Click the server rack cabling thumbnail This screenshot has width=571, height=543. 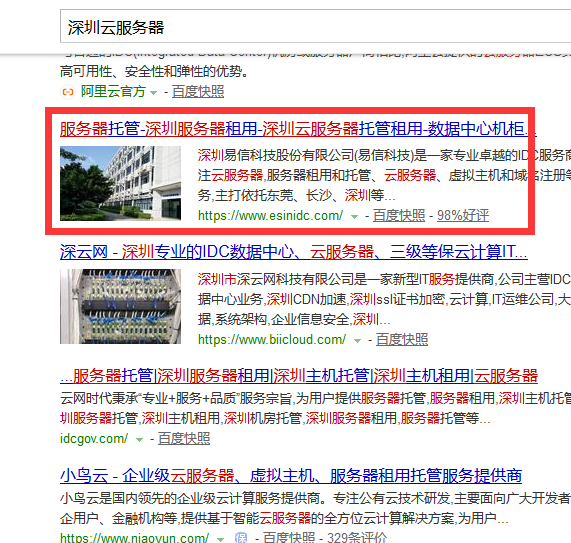tap(121, 306)
